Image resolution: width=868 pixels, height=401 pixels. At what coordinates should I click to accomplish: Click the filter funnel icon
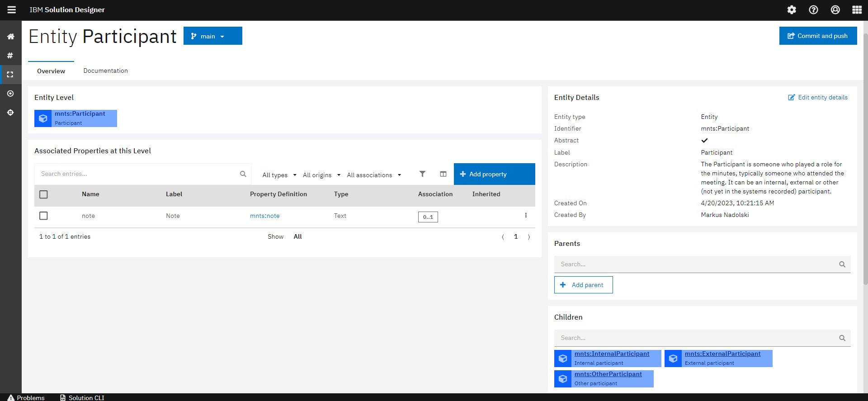pyautogui.click(x=422, y=174)
